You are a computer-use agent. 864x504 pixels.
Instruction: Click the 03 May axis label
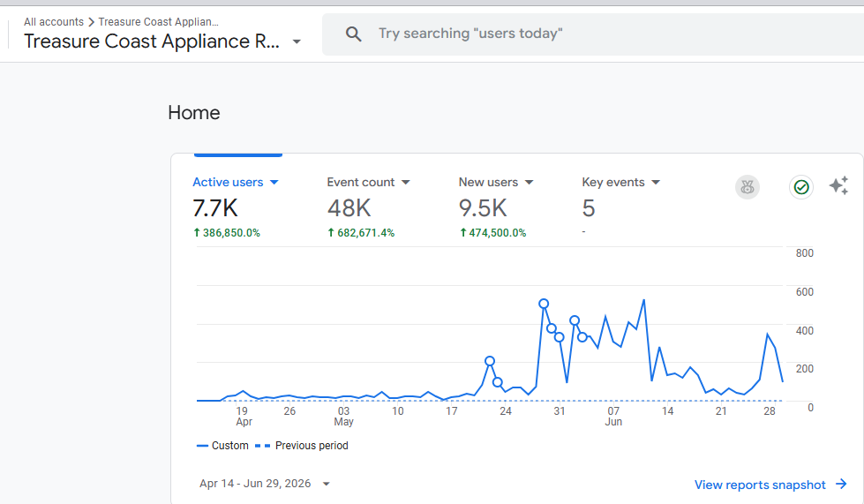343,417
